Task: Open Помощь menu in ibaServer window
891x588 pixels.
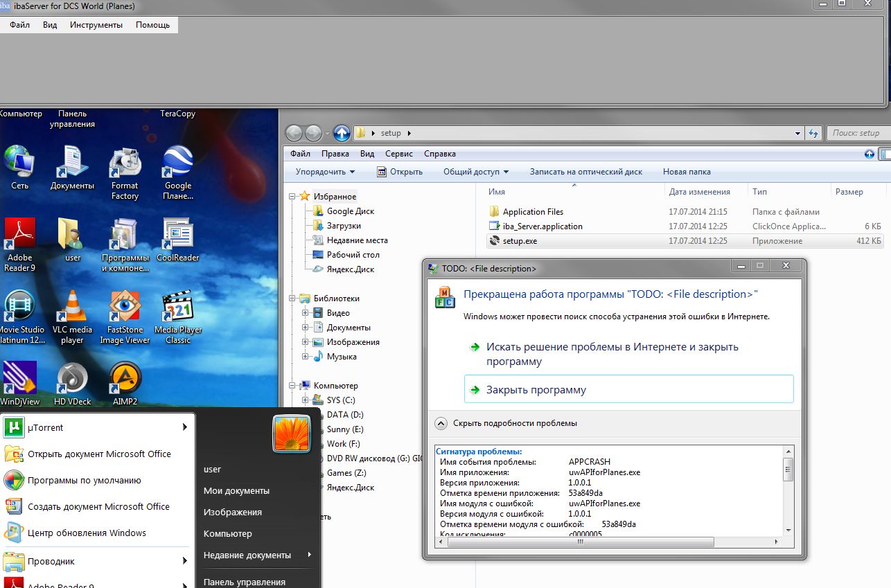Action: pos(152,25)
